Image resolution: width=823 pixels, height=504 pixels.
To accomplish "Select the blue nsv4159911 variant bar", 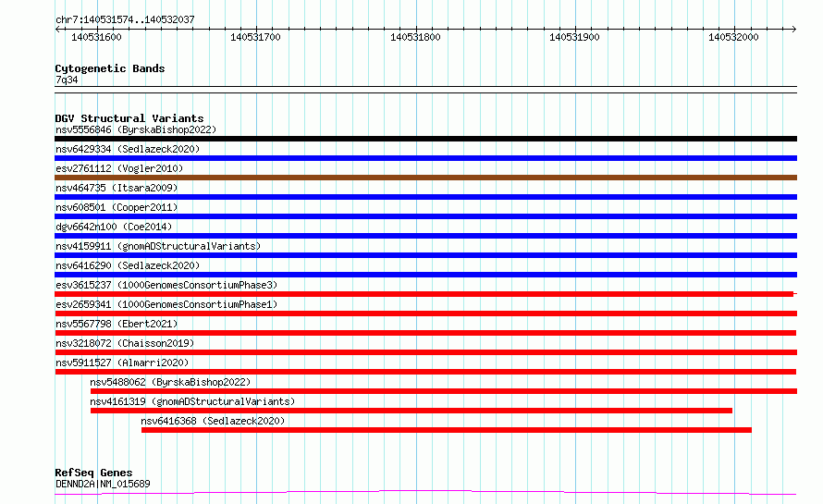I will pos(425,255).
